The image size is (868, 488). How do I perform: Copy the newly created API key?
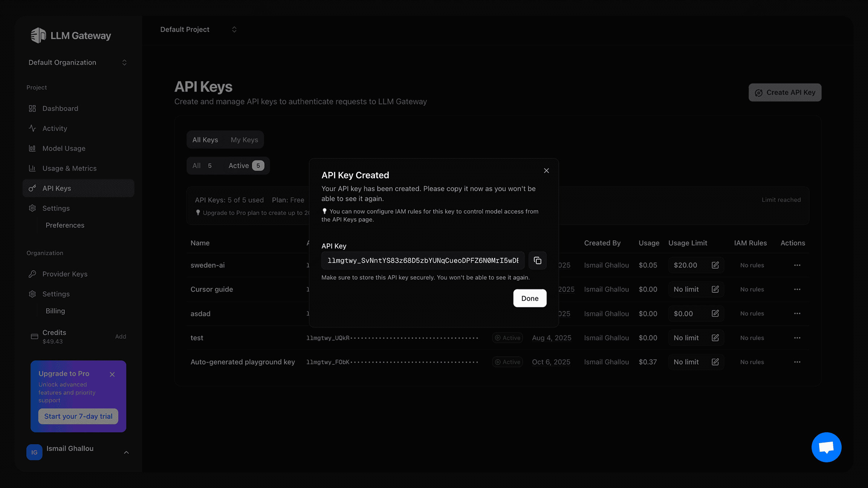coord(537,260)
